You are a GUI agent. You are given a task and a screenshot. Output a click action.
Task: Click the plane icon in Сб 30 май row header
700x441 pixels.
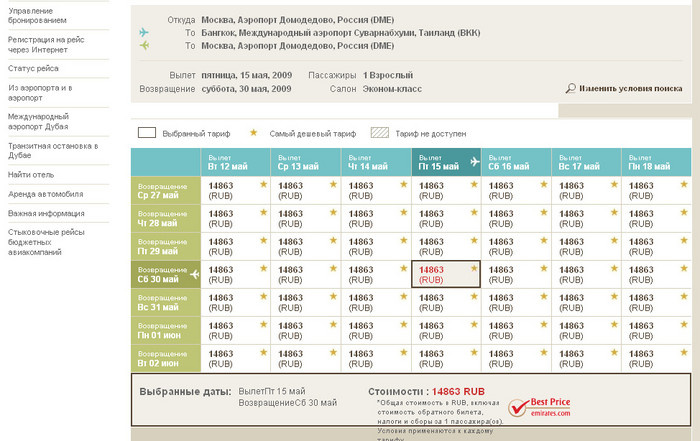point(194,274)
